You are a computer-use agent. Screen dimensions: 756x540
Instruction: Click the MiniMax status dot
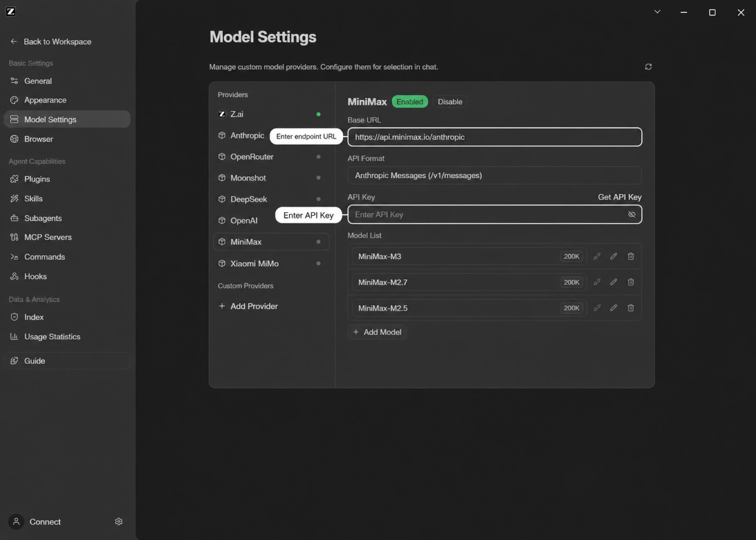[x=318, y=242]
